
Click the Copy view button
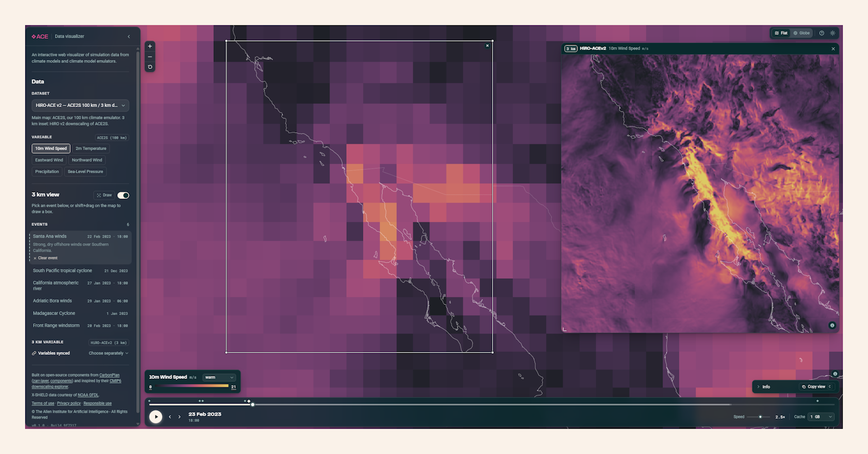(x=816, y=387)
